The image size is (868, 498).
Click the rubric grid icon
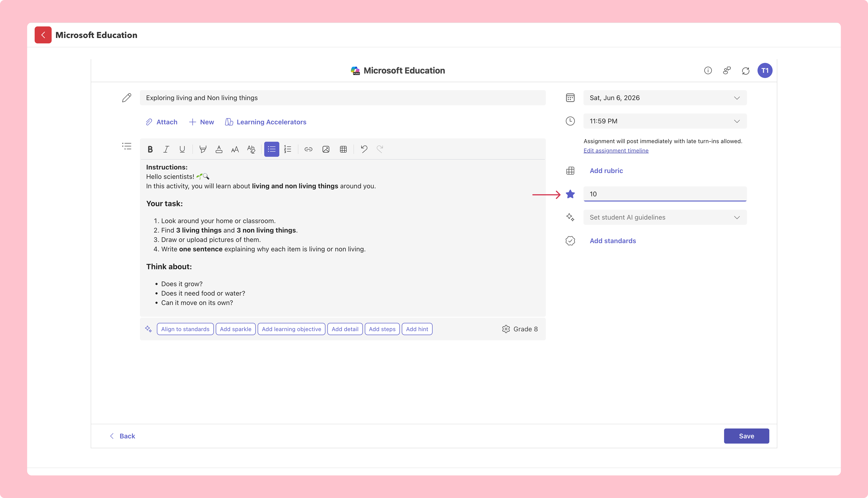tap(570, 171)
